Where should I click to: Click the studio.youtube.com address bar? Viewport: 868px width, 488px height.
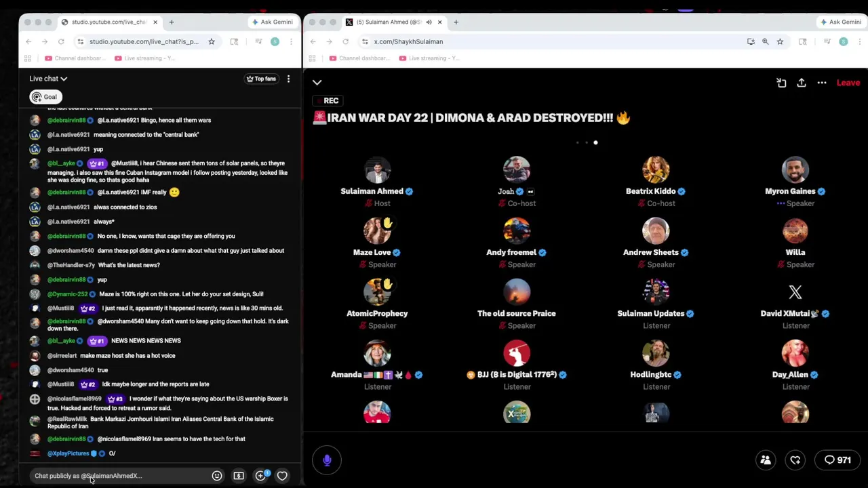(144, 41)
